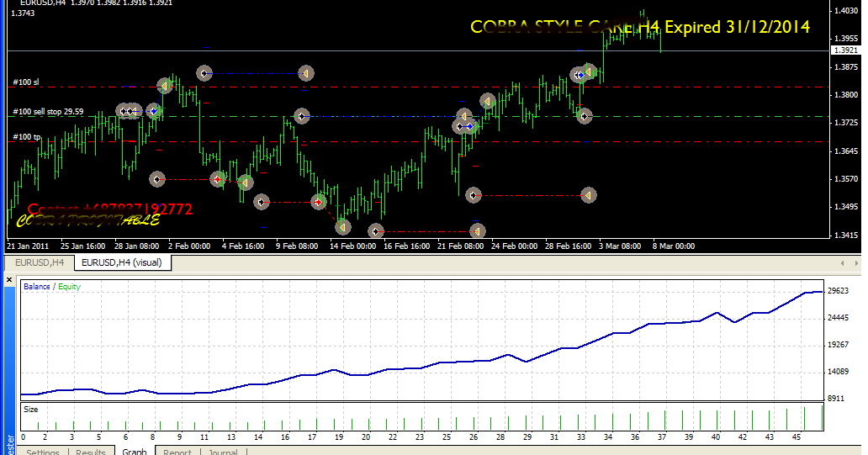Image resolution: width=868 pixels, height=455 pixels.
Task: Open the Results tab in Tester
Action: point(91,452)
